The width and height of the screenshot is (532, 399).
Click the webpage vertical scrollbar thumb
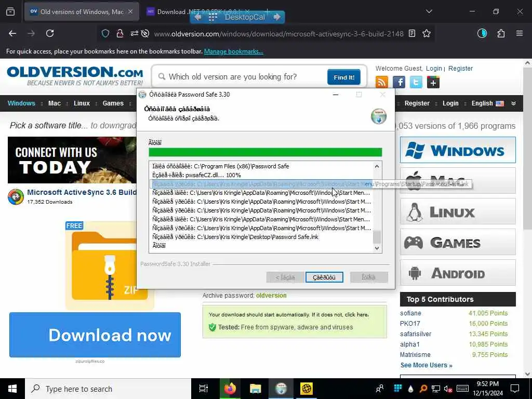pos(527,149)
